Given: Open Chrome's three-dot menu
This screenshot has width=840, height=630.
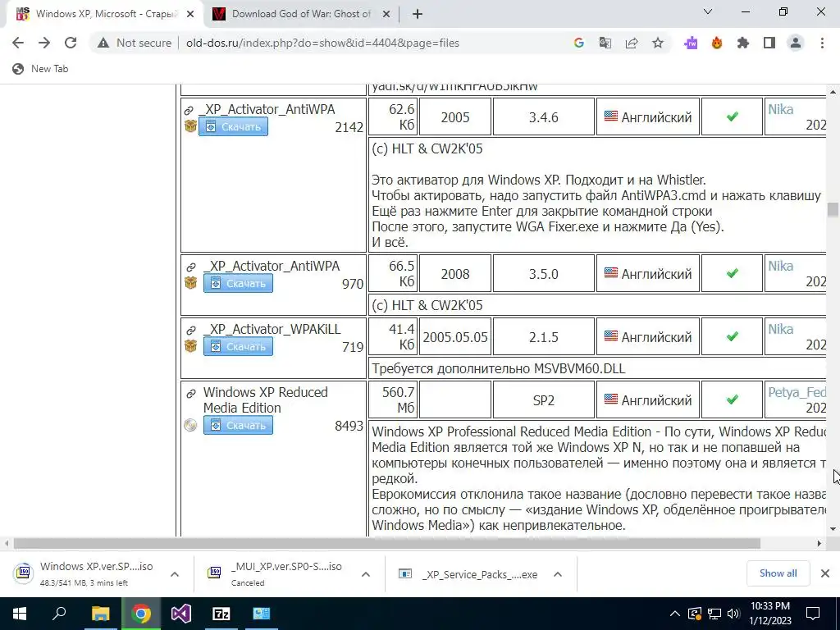Looking at the screenshot, I should 822,43.
